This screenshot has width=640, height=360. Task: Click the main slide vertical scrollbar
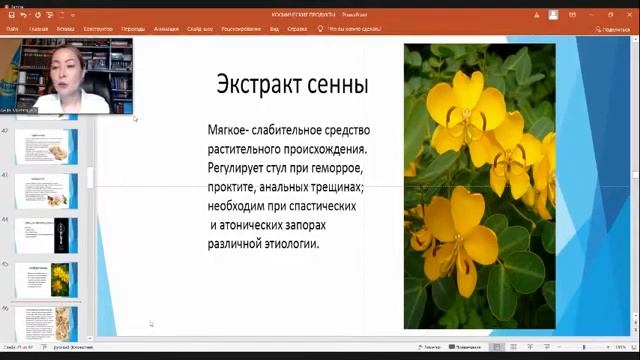click(636, 176)
